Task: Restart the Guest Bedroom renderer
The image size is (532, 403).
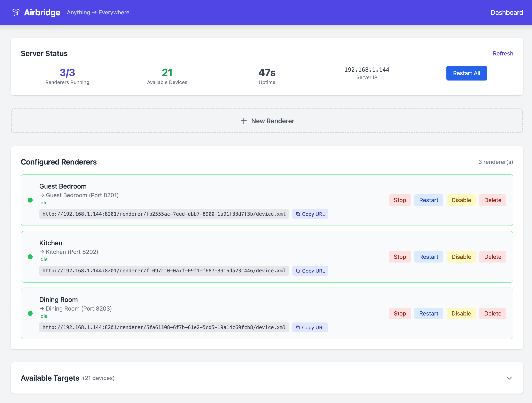Action: pyautogui.click(x=429, y=200)
